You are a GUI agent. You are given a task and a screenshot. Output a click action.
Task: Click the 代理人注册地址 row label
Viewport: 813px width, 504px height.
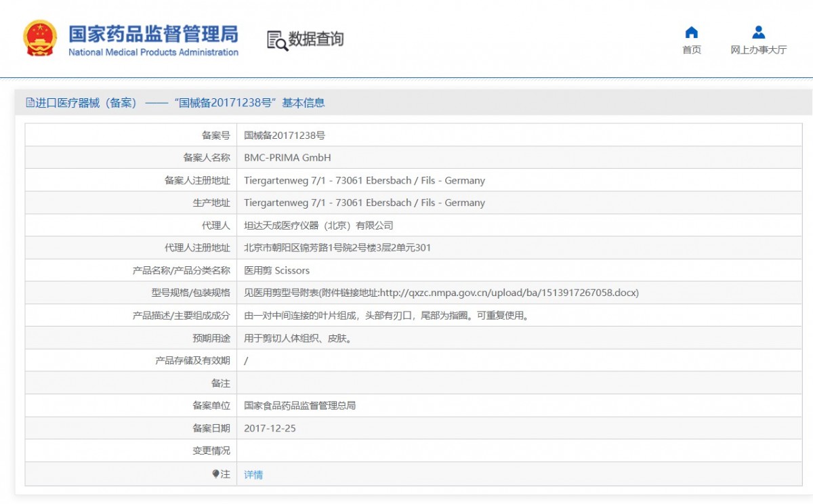tap(197, 248)
